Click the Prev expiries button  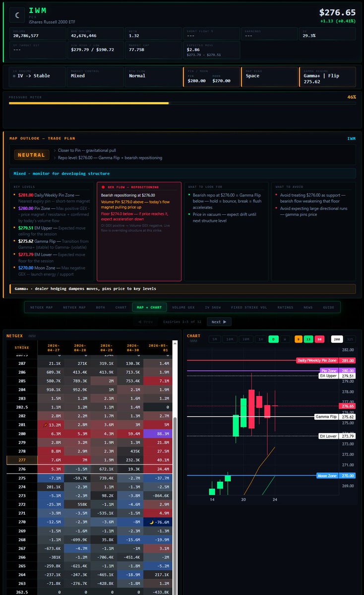tap(146, 322)
